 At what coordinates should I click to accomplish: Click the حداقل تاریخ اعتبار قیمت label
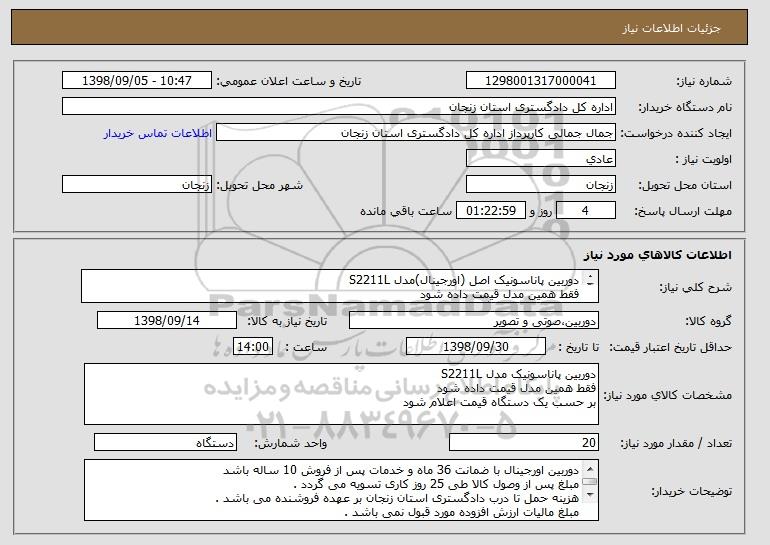(671, 348)
